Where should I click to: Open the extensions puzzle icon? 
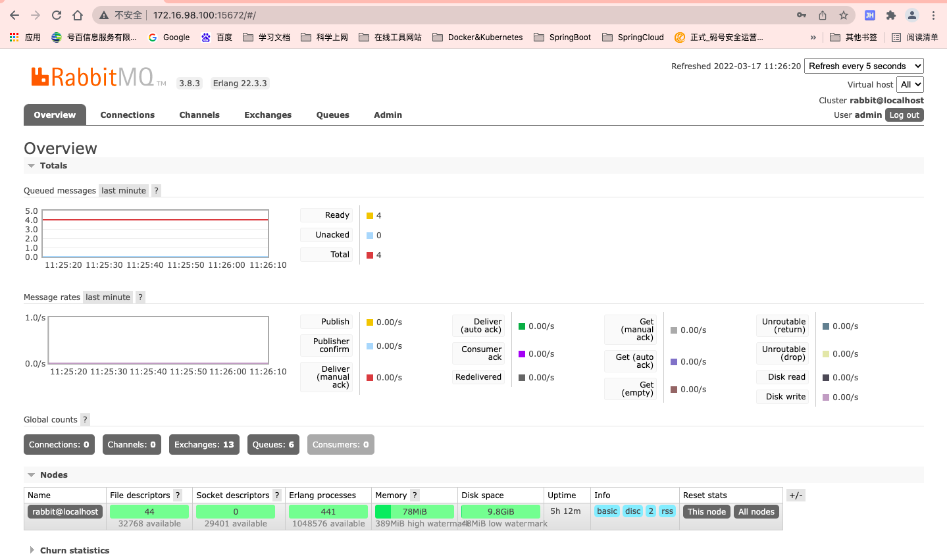point(891,15)
